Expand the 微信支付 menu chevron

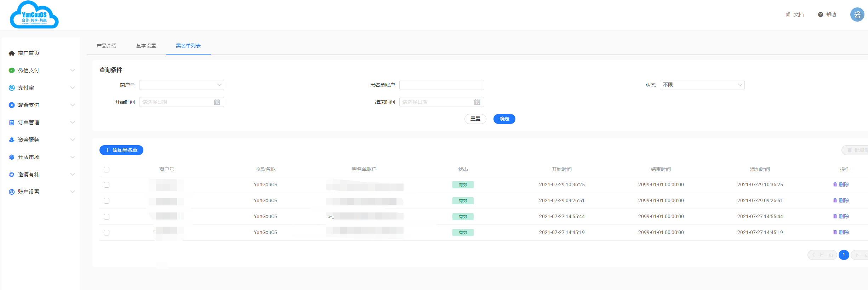point(73,70)
